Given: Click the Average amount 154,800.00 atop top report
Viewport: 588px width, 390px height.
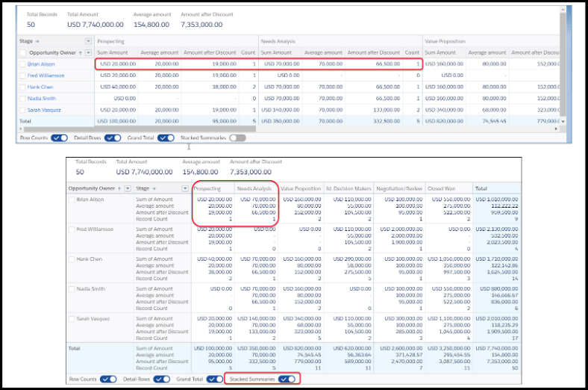Looking at the screenshot, I should (151, 25).
